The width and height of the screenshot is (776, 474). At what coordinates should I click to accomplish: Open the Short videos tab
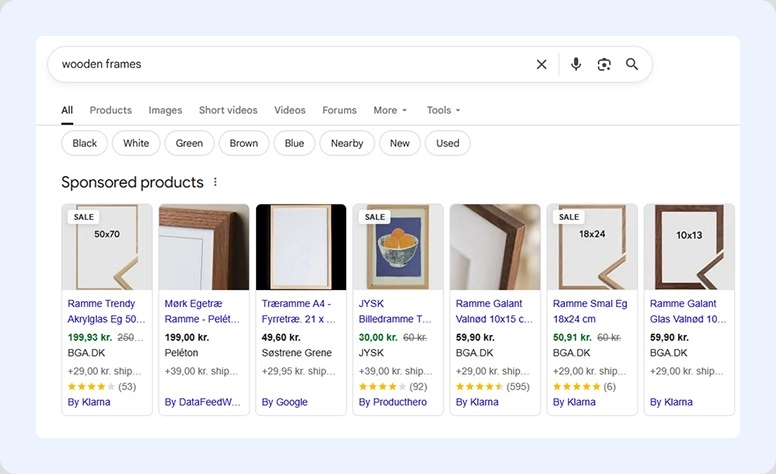point(228,110)
